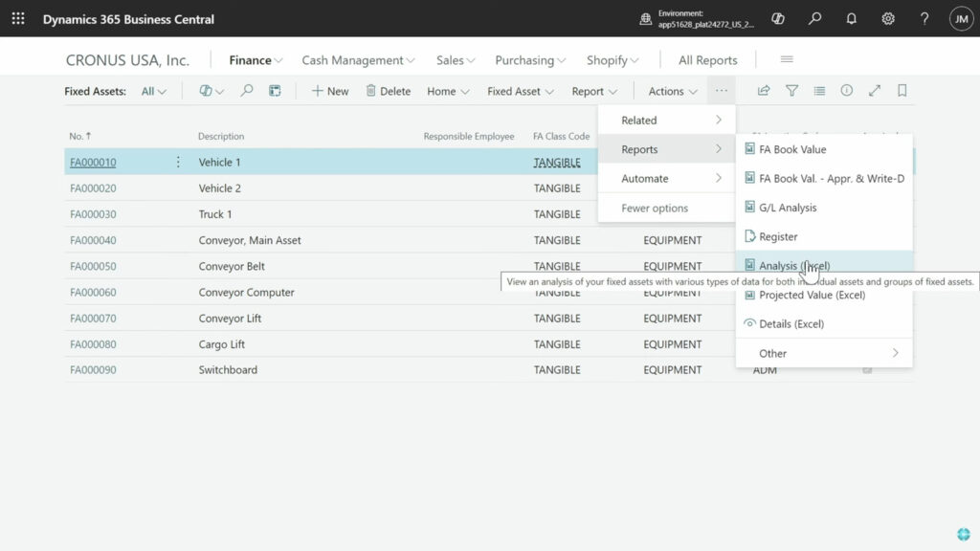Expand the Cash Management menu
Image resolution: width=980 pixels, height=551 pixels.
click(x=358, y=60)
